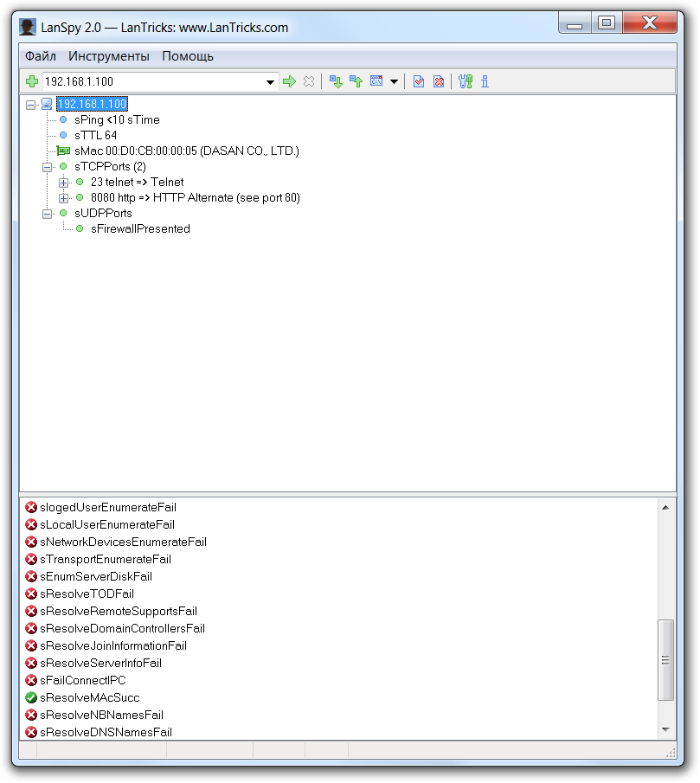Click the blue info about icon

click(485, 81)
